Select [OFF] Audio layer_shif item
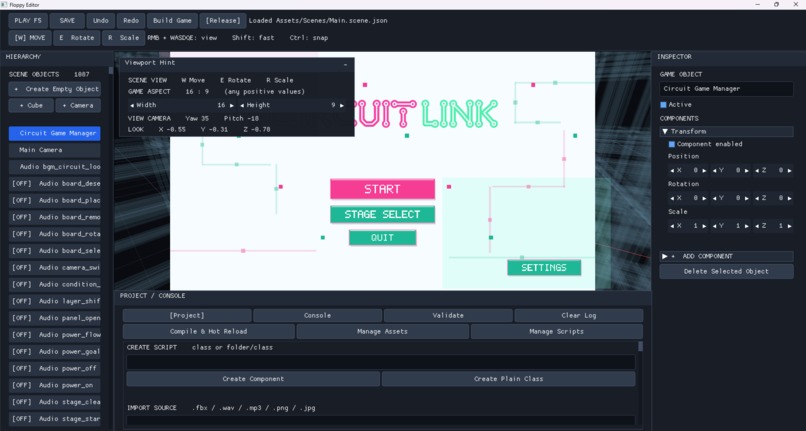Viewport: 806px width, 431px height. pyautogui.click(x=54, y=301)
